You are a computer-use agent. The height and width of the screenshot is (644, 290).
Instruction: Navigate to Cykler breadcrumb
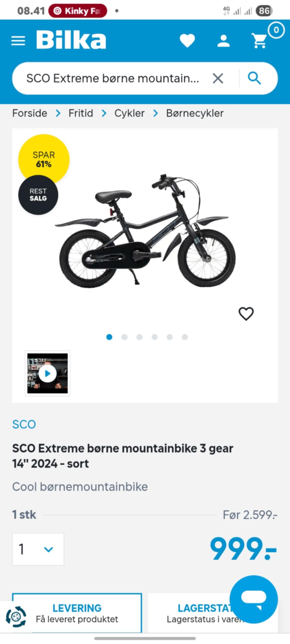pyautogui.click(x=129, y=113)
